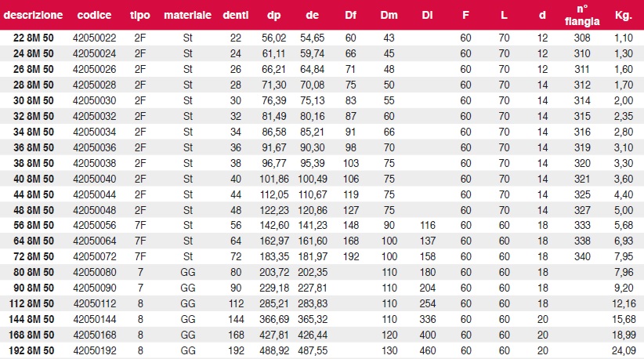Select the 'Kg.' column header
This screenshot has height=359, width=644.
[624, 15]
